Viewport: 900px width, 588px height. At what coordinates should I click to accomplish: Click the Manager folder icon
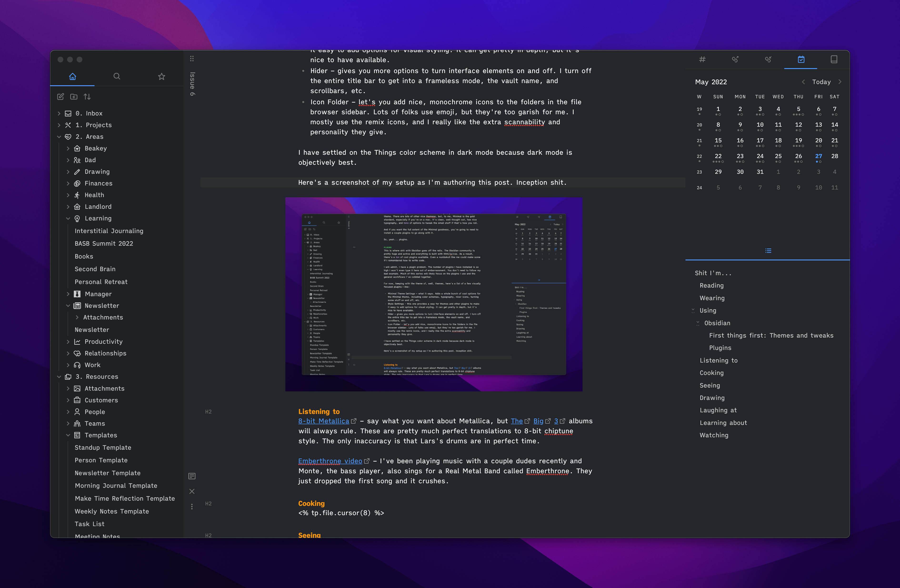pyautogui.click(x=77, y=294)
